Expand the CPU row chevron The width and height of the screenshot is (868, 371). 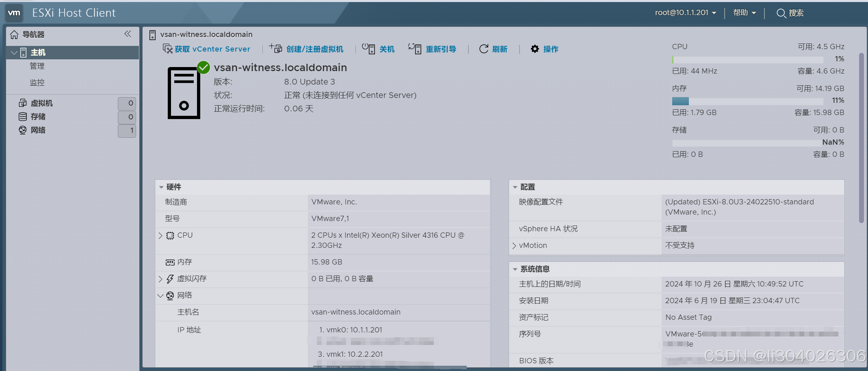pos(160,236)
